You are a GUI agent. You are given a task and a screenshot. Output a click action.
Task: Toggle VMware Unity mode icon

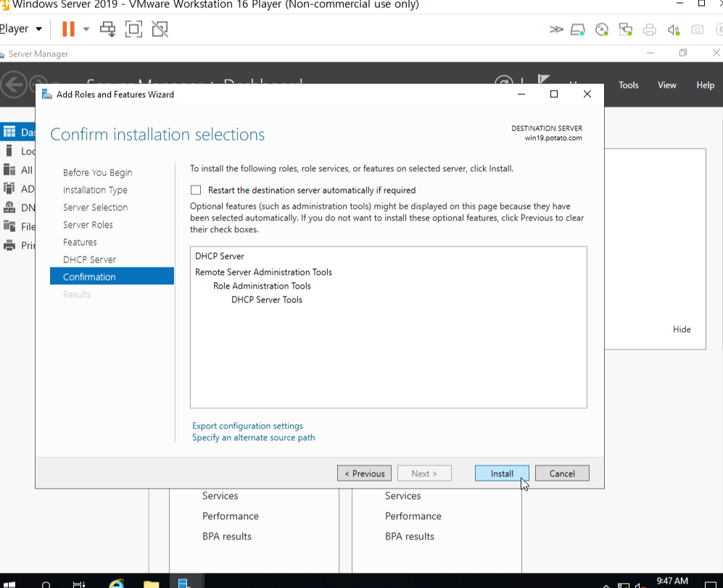[x=160, y=29]
